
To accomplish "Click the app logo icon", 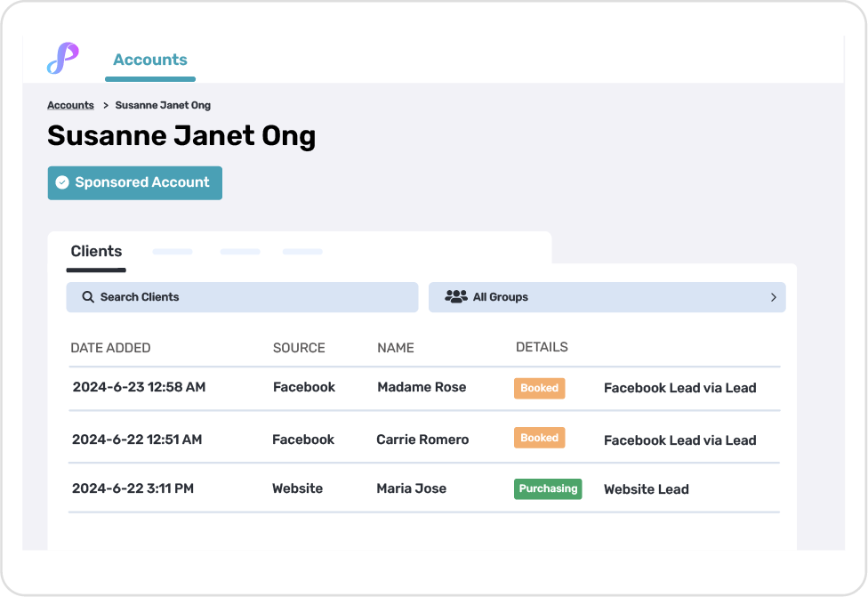I will click(63, 59).
